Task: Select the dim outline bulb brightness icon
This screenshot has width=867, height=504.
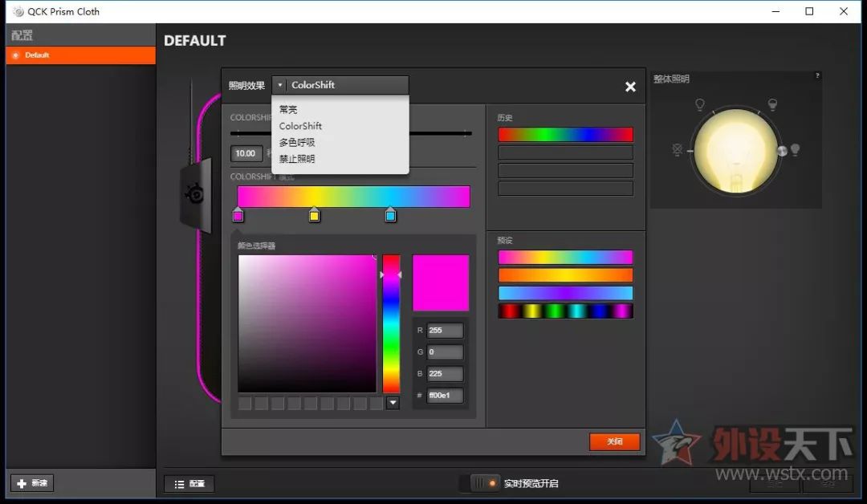Action: coord(699,104)
